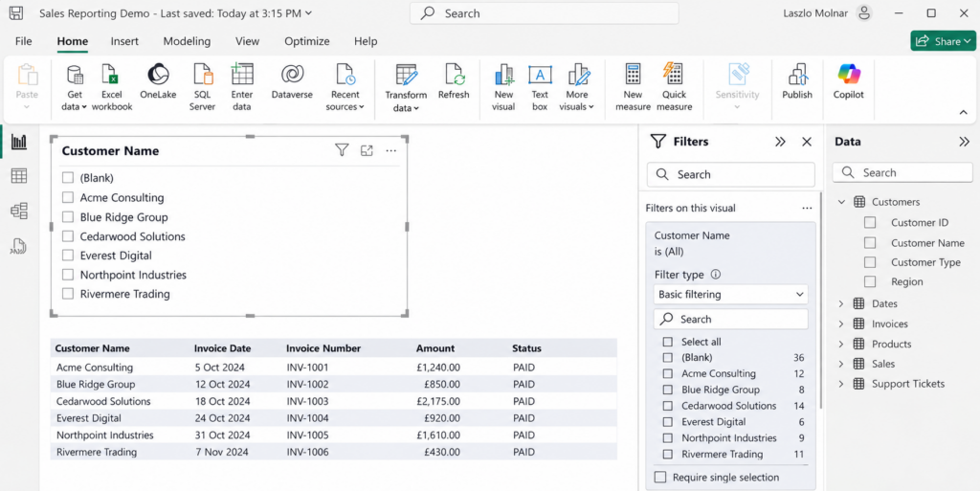The width and height of the screenshot is (980, 491).
Task: Enable Require single selection
Action: coord(660,478)
